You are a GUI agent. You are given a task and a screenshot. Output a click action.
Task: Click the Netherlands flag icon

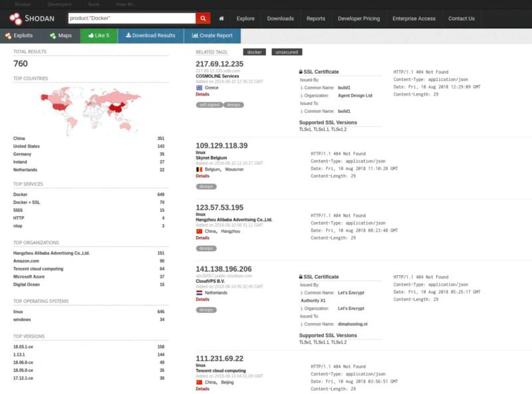199,293
